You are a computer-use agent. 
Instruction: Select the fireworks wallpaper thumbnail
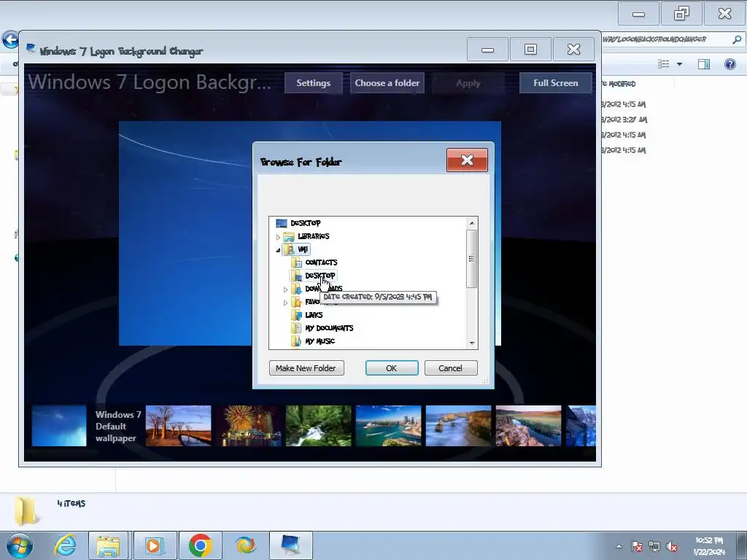(248, 426)
